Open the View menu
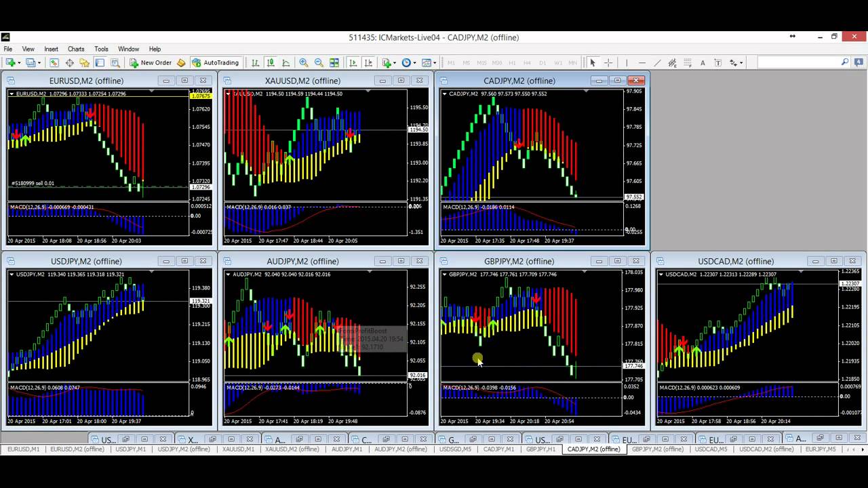Image resolution: width=868 pixels, height=488 pixels. pyautogui.click(x=28, y=49)
